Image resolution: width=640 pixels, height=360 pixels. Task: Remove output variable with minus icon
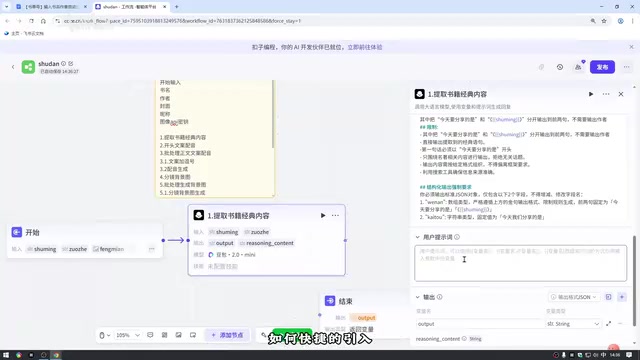click(620, 324)
